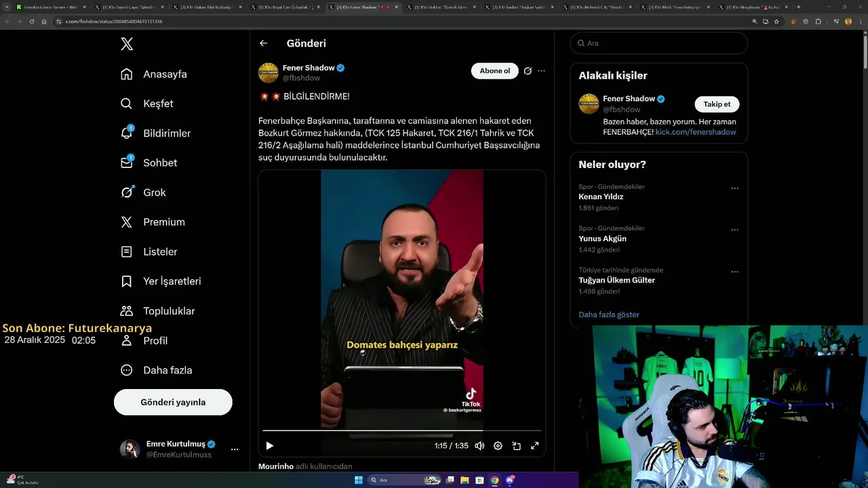Open Fener Shadow's avatar on the post
Viewport: 868px width, 488px height.
click(269, 73)
